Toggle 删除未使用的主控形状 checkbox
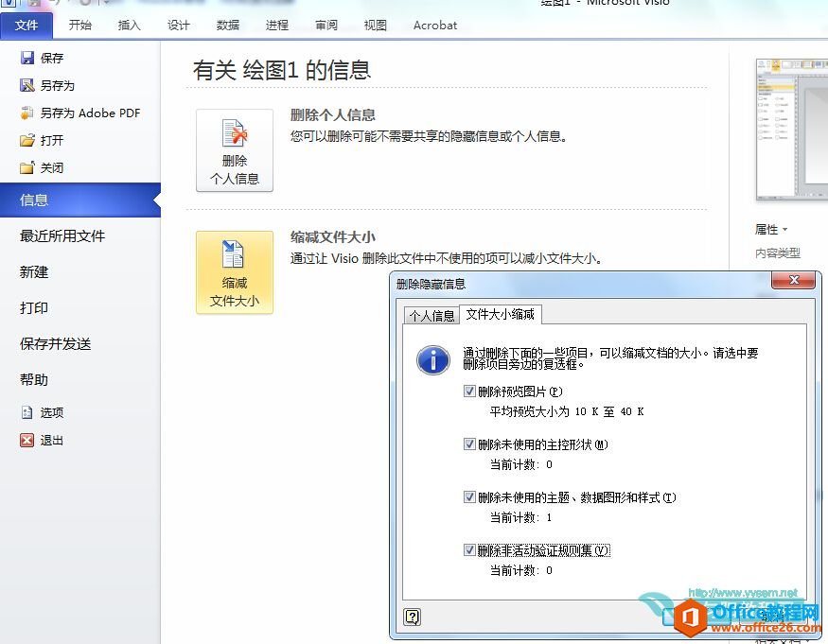The width and height of the screenshot is (828, 644). (x=469, y=444)
